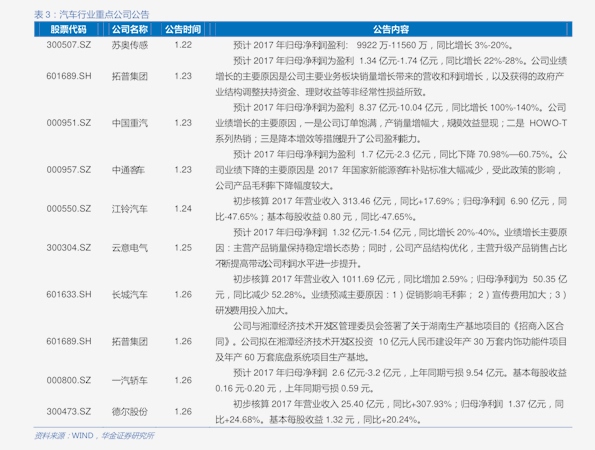
Task: Click date cell 1.24
Action: click(183, 209)
